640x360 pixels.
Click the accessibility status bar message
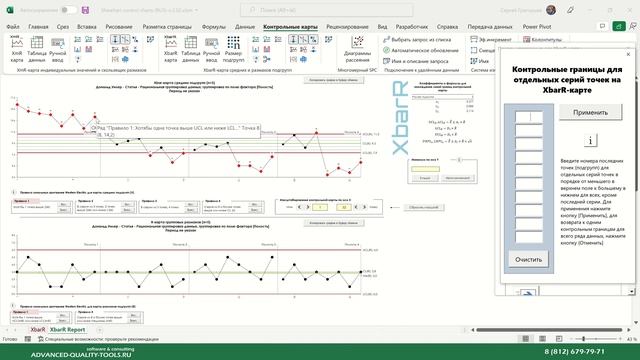click(x=98, y=339)
